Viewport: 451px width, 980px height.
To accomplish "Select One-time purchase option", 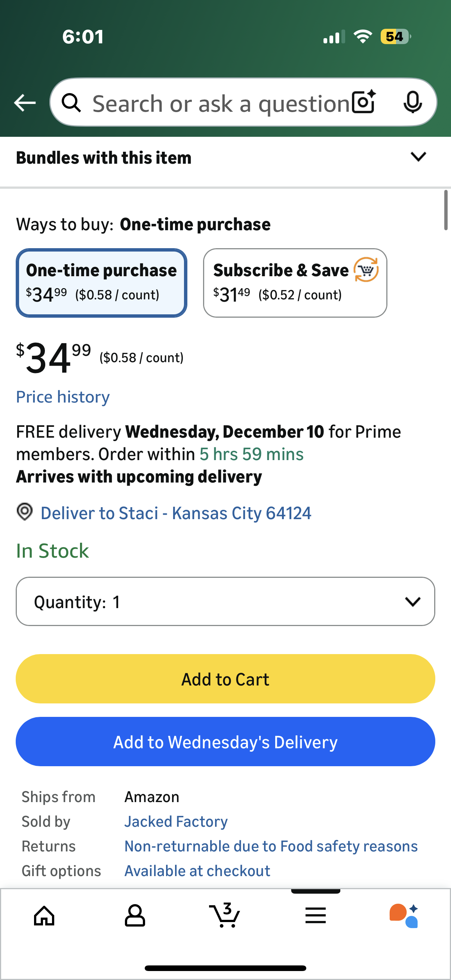I will pyautogui.click(x=101, y=283).
